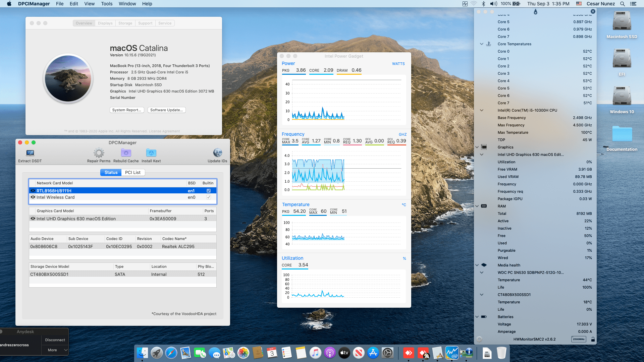This screenshot has width=644, height=362.
Task: Open Notification Center in menu bar
Action: pos(633,4)
